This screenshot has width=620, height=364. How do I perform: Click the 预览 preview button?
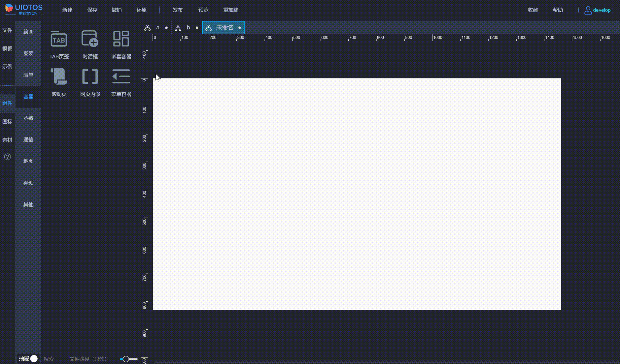tap(203, 10)
